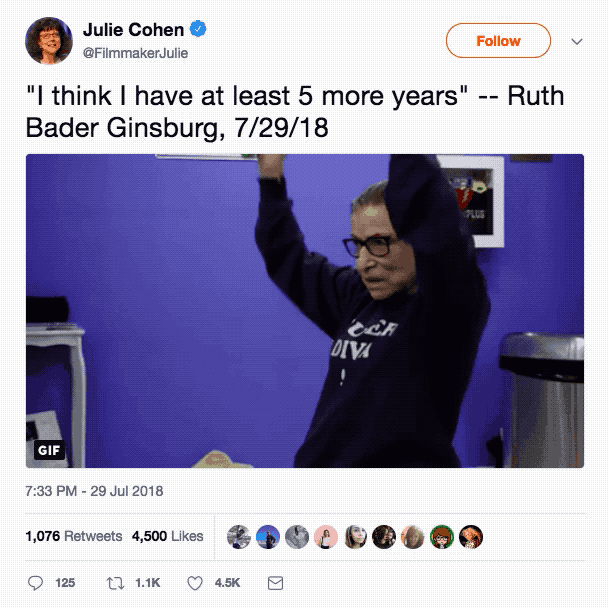Open the Julie Cohen display name

(133, 30)
